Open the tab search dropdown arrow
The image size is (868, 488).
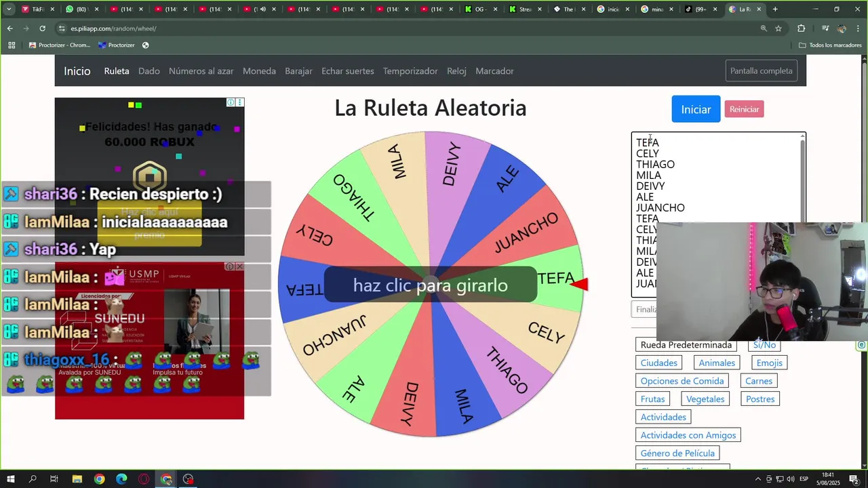[9, 9]
